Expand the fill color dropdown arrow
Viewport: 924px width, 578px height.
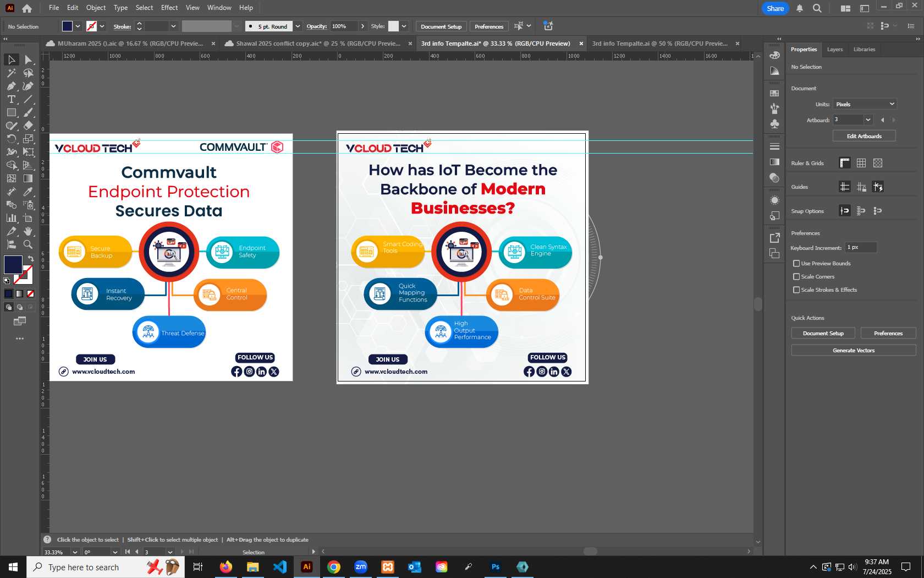(x=78, y=26)
